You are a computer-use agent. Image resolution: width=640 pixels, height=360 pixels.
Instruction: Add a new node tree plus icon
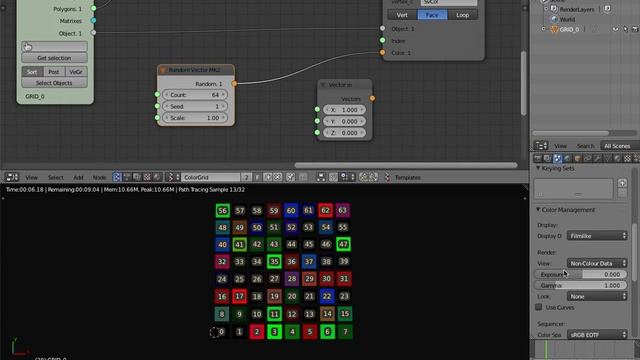[268, 177]
